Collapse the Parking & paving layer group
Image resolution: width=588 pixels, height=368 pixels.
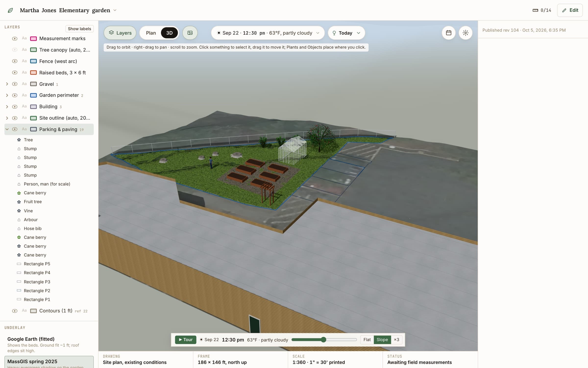[x=7, y=129]
